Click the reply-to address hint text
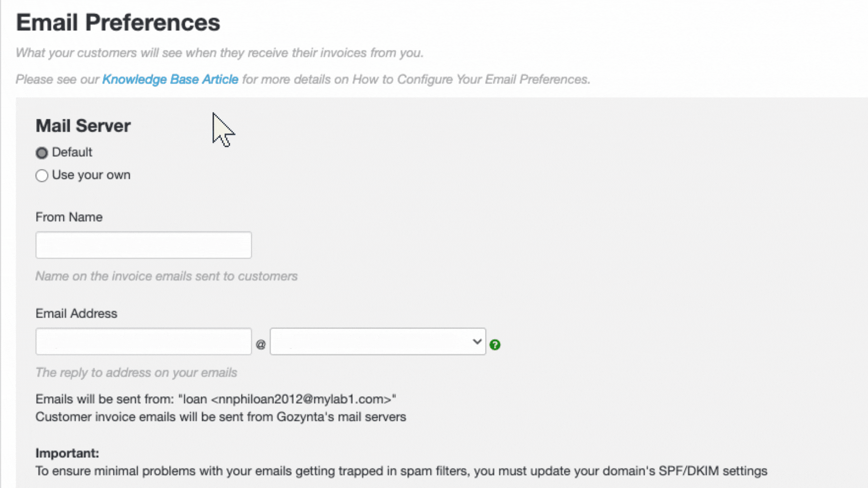This screenshot has height=488, width=868. point(136,373)
